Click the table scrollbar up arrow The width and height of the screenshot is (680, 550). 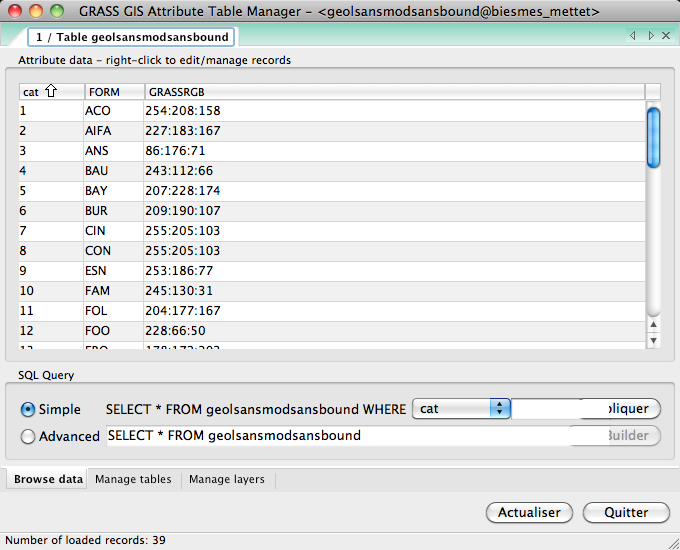(654, 324)
